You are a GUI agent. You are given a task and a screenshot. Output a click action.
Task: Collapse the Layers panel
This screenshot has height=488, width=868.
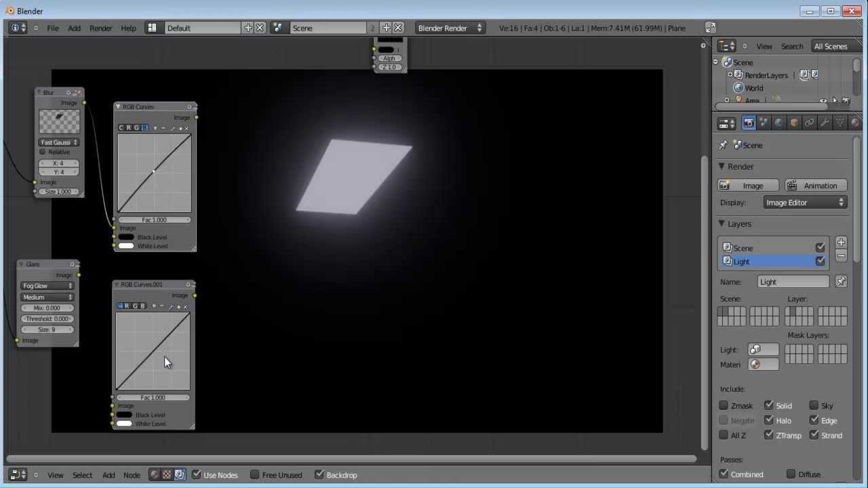(723, 224)
